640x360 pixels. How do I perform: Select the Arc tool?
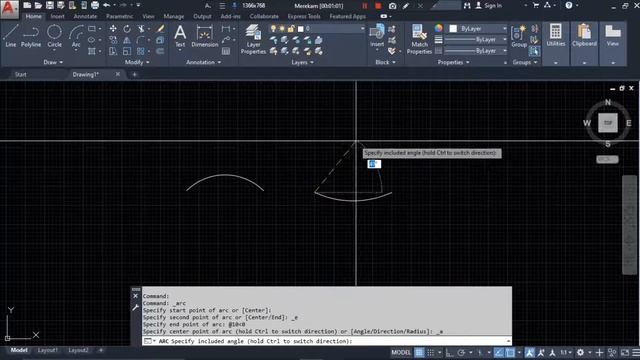coord(76,36)
